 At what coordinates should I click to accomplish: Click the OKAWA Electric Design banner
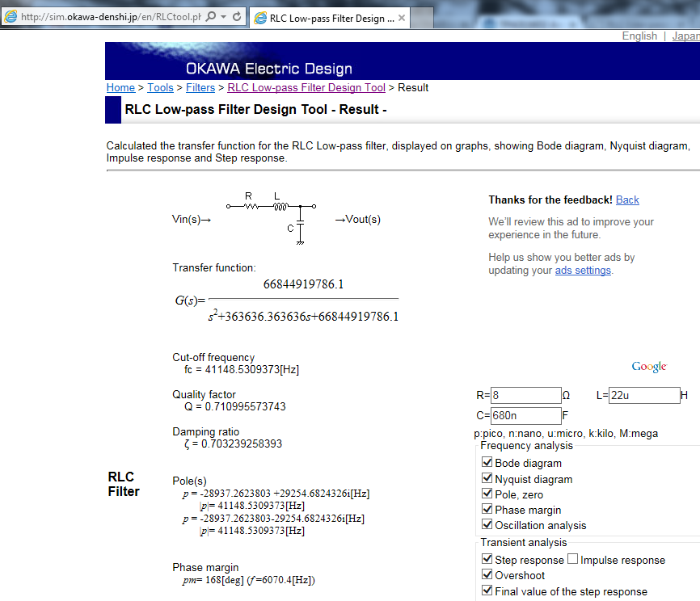403,61
